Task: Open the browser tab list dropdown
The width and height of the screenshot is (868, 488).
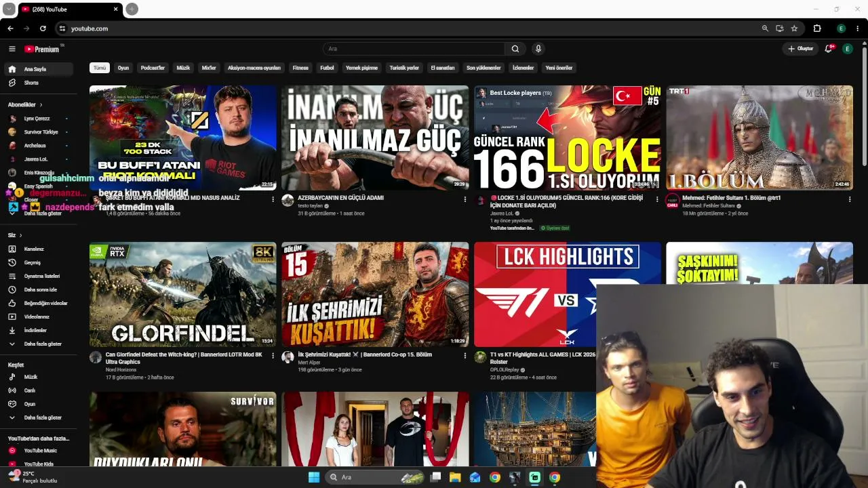Action: tap(9, 9)
